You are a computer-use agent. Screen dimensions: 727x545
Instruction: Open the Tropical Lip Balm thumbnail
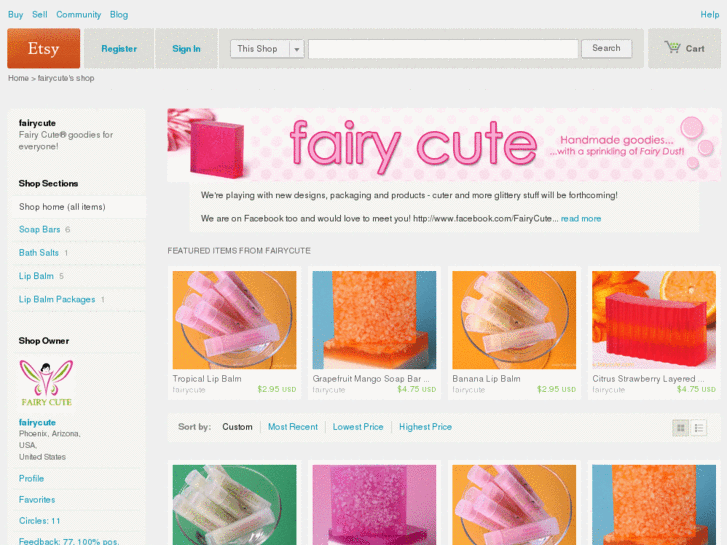tap(234, 320)
